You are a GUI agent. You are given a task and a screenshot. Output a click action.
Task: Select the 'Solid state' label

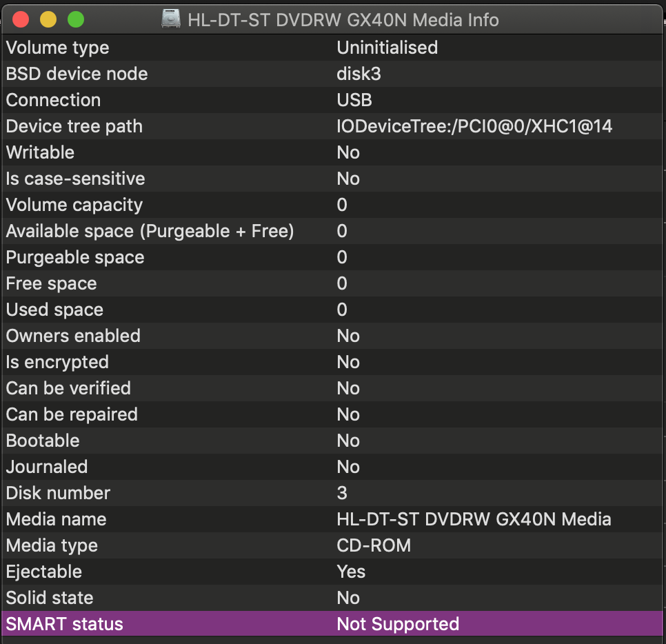coord(50,598)
